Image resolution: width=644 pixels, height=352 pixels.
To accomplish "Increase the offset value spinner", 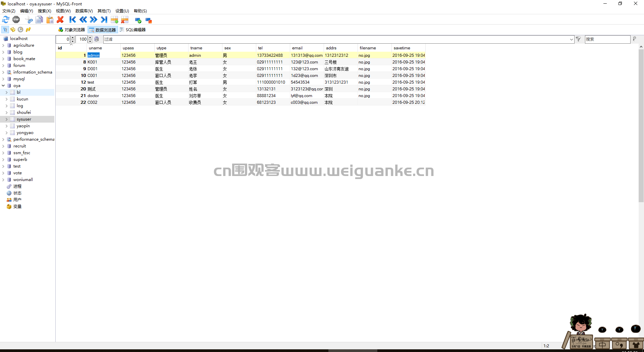I will 73,38.
